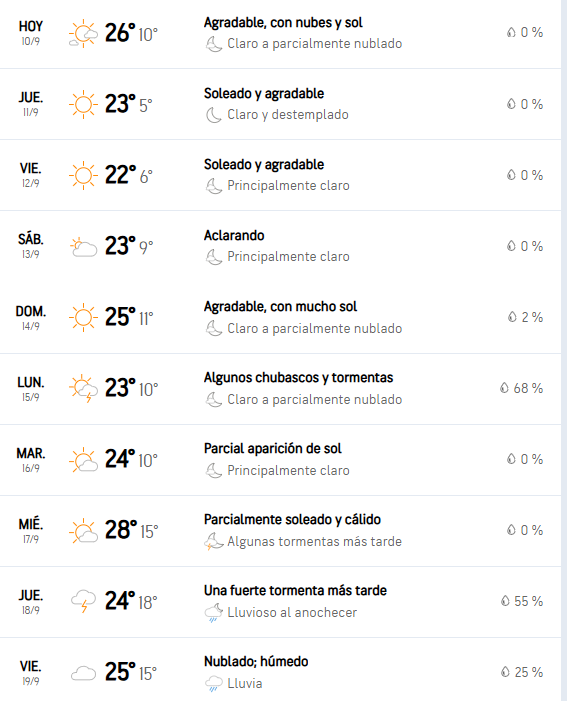Click 'Alguna tormentas más tarde' night forecast
Viewport: 567px width, 701px height.
coord(314,541)
